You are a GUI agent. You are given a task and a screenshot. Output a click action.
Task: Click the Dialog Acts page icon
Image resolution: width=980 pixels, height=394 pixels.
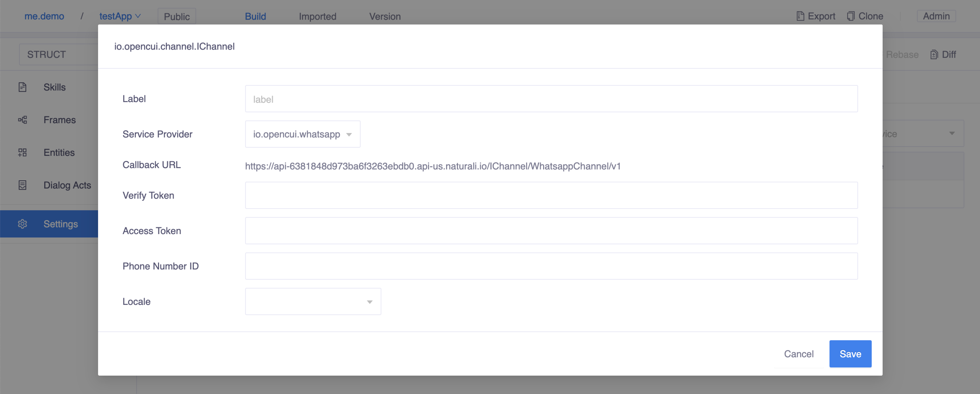coord(22,185)
